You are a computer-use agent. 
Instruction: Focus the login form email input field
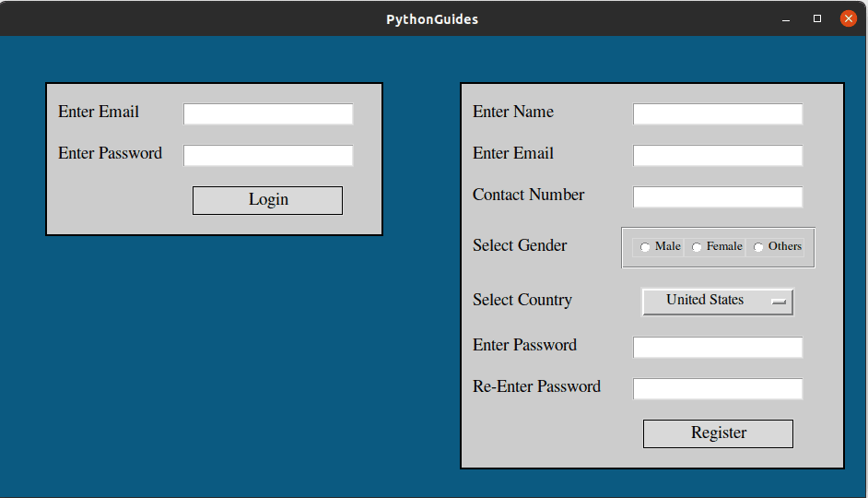[268, 113]
